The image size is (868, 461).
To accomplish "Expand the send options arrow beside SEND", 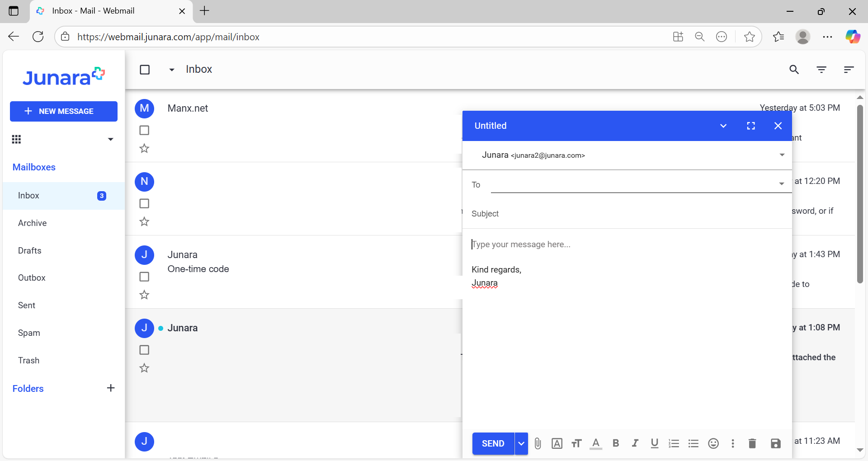I will [521, 443].
